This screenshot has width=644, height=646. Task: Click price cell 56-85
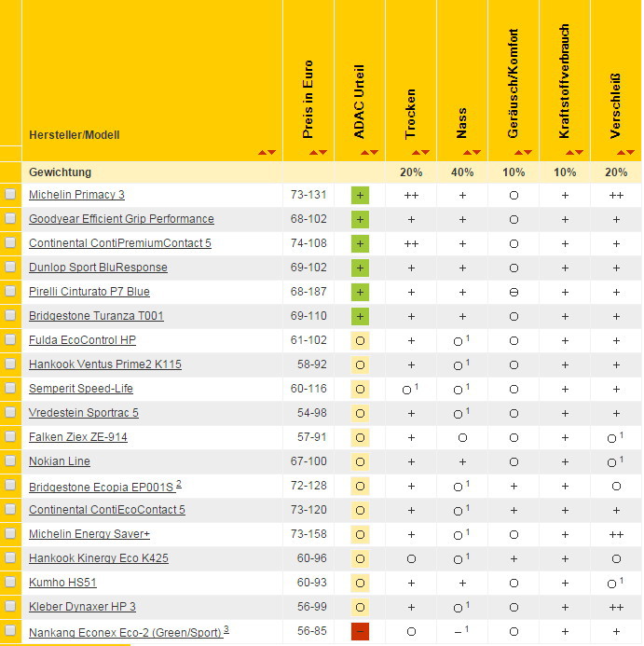(312, 631)
